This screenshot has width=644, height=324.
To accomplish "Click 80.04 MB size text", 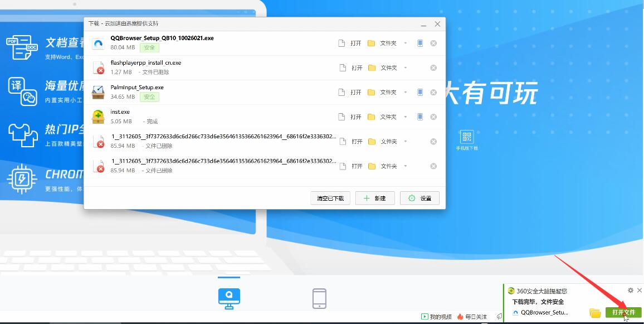I will (123, 47).
